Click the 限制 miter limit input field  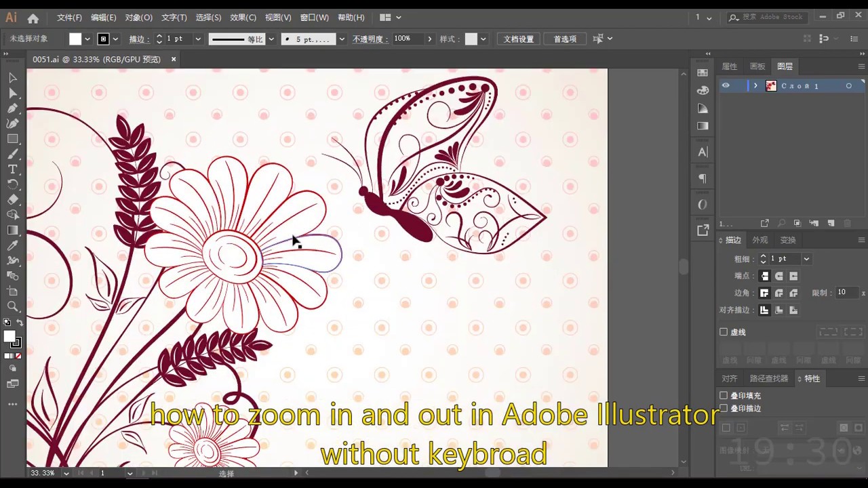846,293
